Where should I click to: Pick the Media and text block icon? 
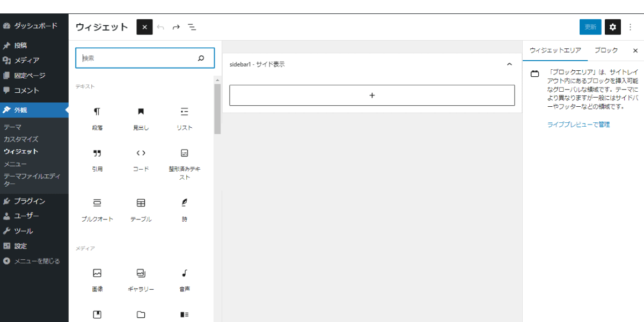(x=185, y=314)
